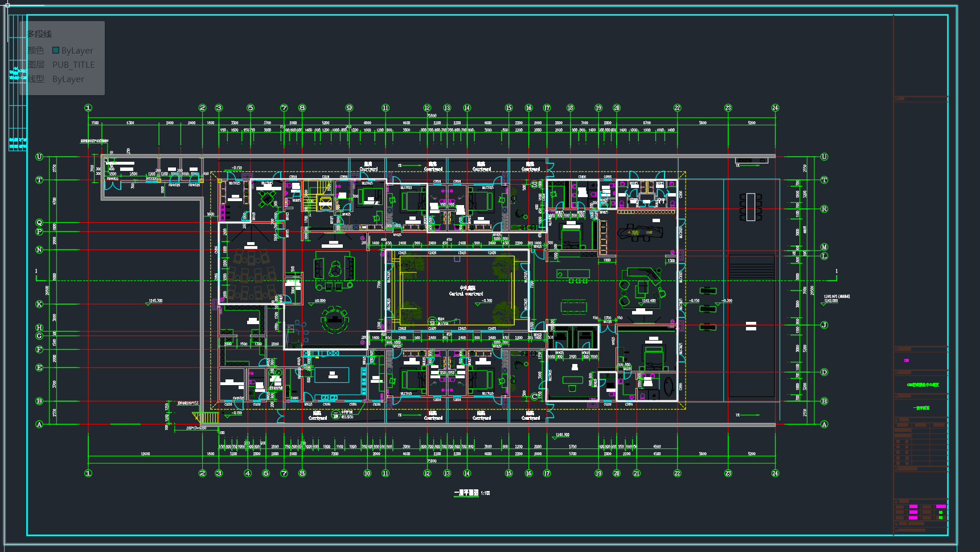Image resolution: width=980 pixels, height=552 pixels.
Task: Select axis bubble Q on the left side
Action: click(x=39, y=223)
